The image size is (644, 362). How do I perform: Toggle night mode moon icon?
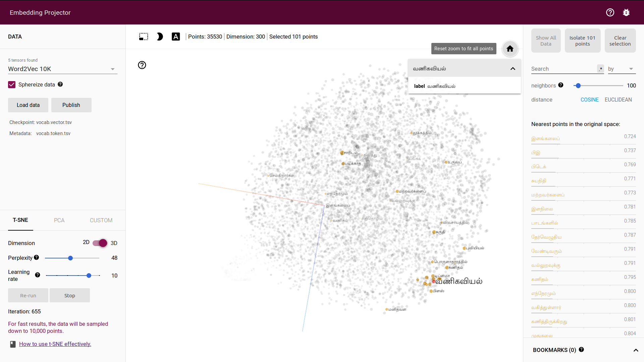click(160, 37)
